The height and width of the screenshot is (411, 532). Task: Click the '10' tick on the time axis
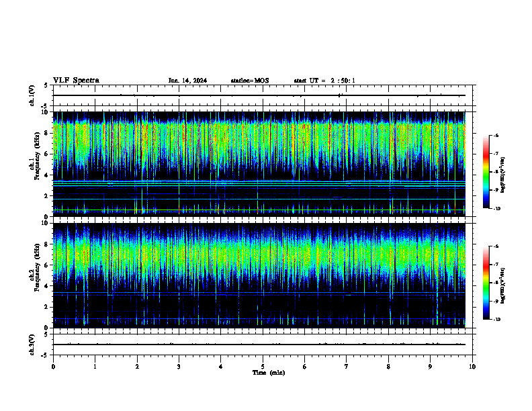[x=472, y=367]
